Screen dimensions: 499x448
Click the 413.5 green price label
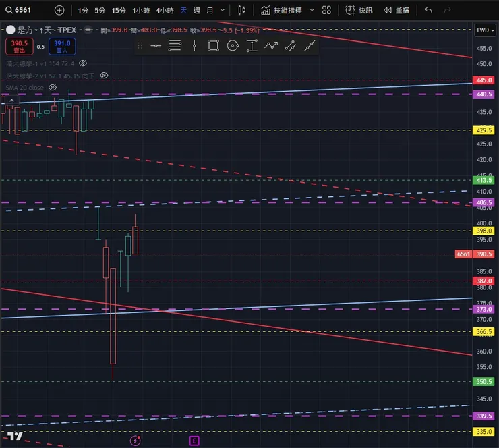pyautogui.click(x=483, y=180)
